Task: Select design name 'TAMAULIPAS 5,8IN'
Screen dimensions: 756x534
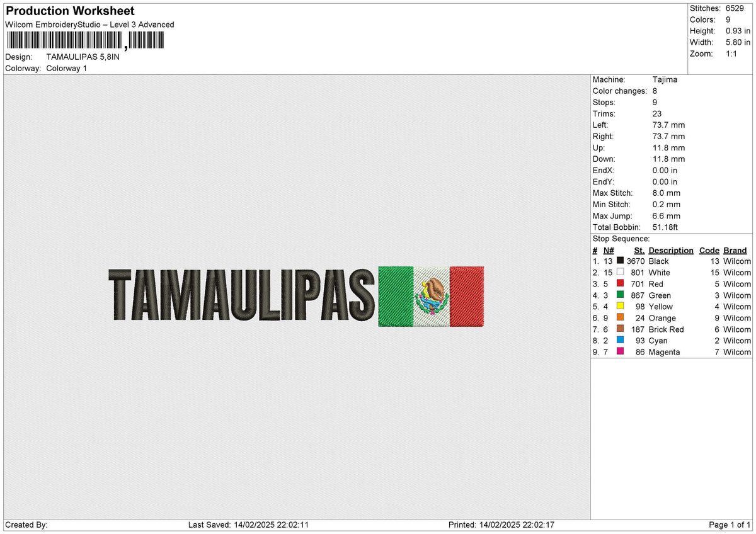Action: [83, 57]
